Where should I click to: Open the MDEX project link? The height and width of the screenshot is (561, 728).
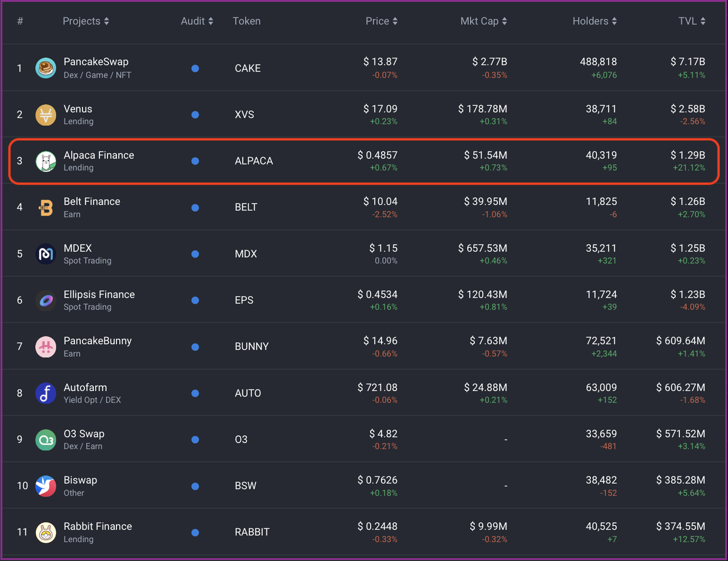coord(78,248)
